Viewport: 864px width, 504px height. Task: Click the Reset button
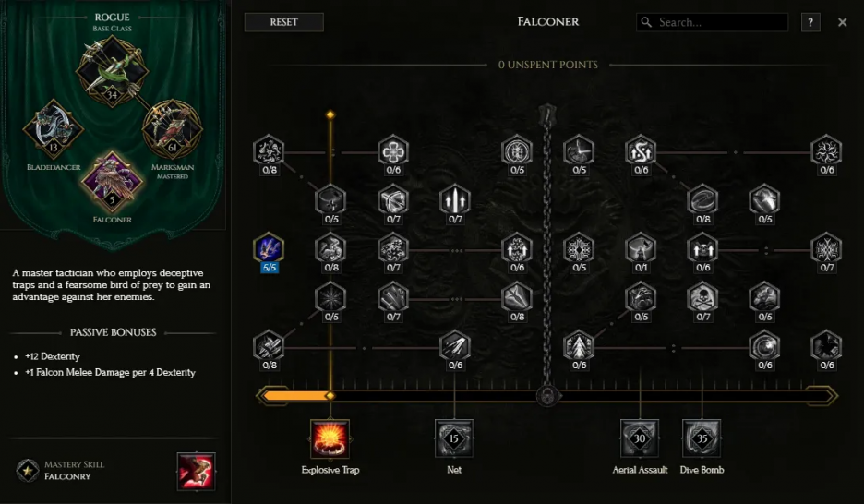(283, 22)
